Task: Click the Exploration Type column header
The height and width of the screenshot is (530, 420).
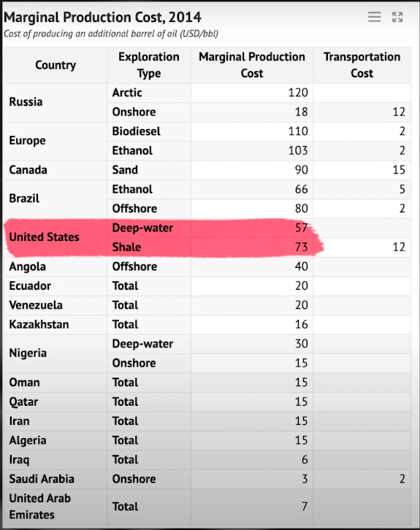Action: [149, 65]
